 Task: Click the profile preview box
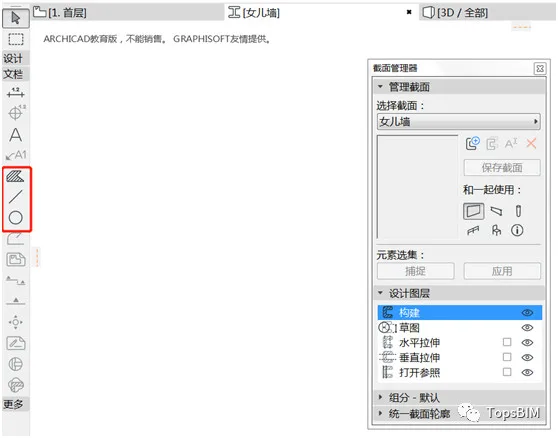point(417,187)
